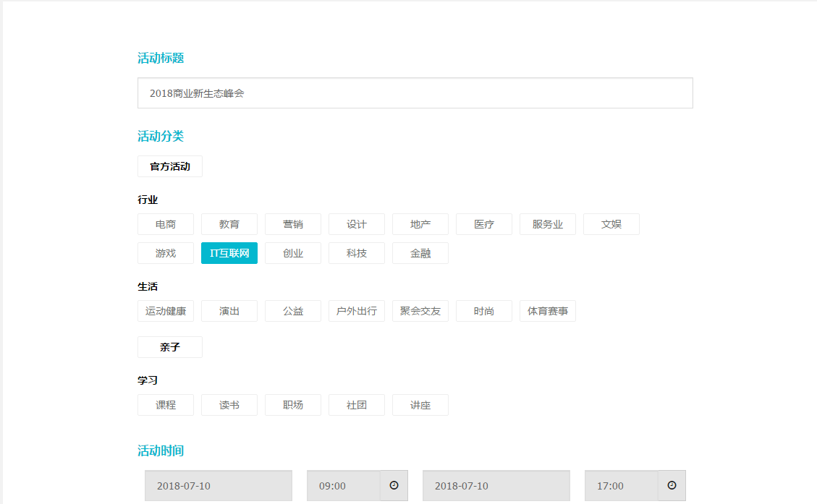Select the 设计 category tag
Screen dimensions: 817x504
356,224
